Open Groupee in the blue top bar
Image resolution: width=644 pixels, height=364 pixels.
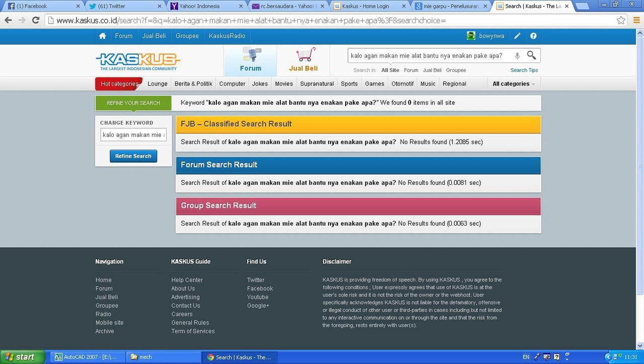click(187, 36)
